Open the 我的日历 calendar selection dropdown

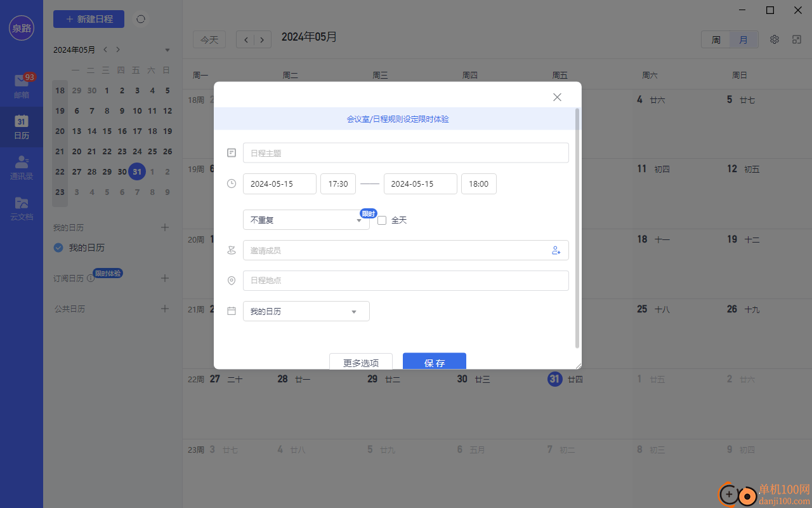coord(306,311)
